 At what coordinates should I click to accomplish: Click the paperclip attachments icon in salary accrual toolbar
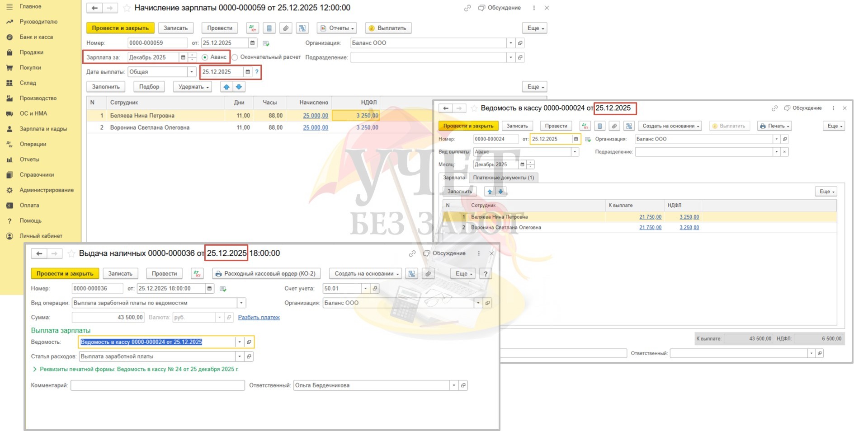pos(286,28)
